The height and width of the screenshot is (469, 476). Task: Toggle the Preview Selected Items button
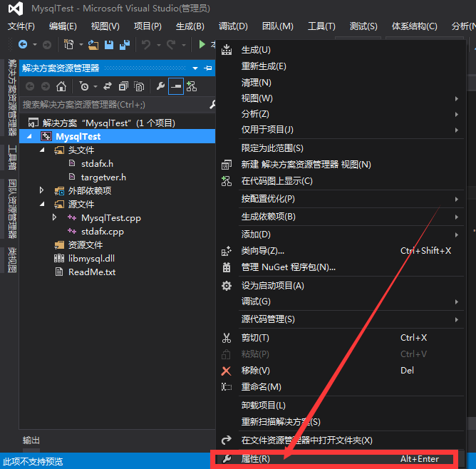tap(176, 86)
